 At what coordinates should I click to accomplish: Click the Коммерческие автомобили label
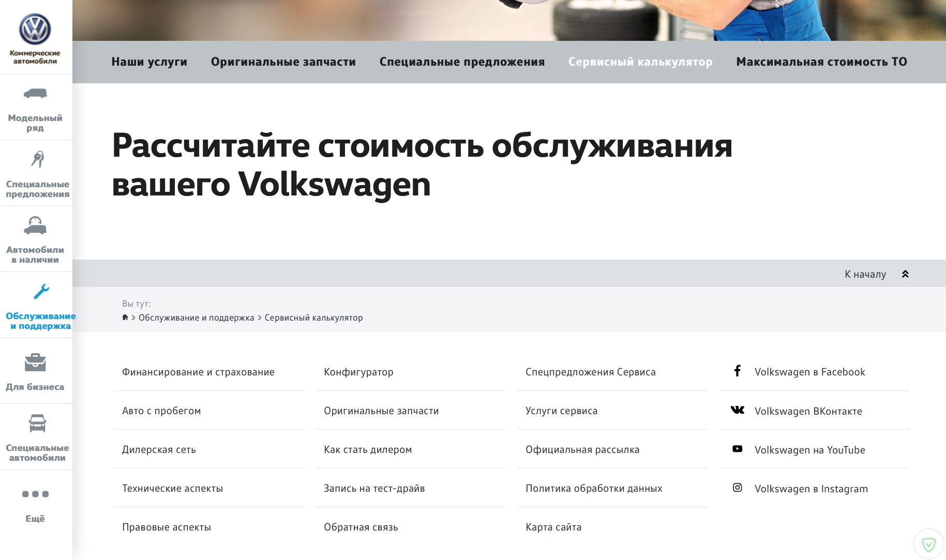[35, 57]
